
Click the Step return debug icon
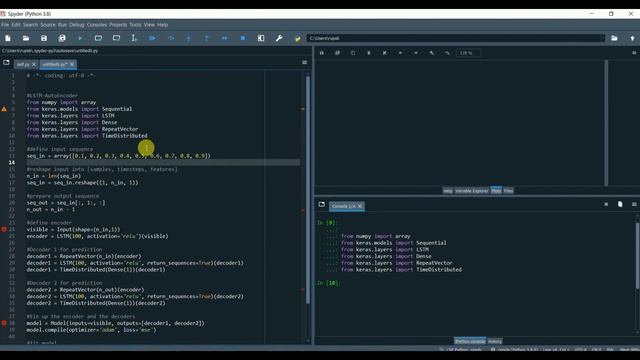[207, 38]
